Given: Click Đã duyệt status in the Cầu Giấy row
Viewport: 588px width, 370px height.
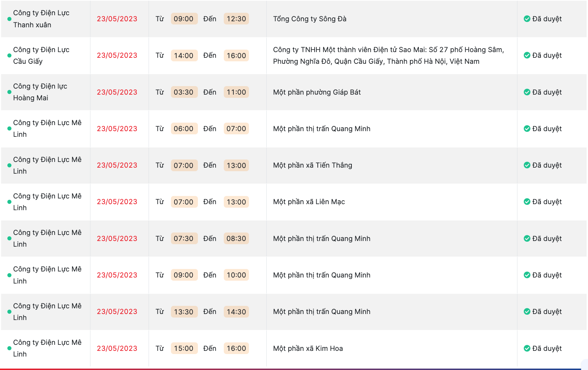Looking at the screenshot, I should (547, 56).
